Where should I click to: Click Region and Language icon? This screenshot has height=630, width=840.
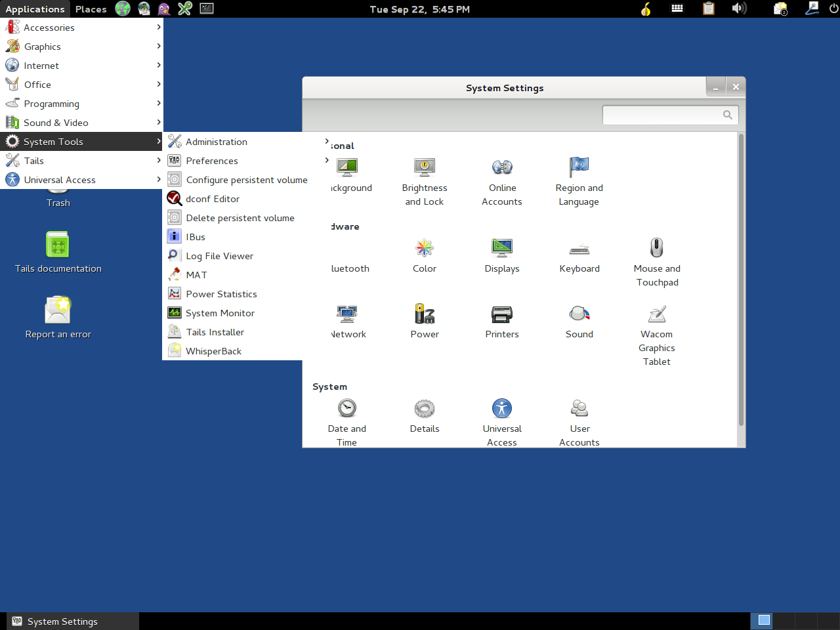(579, 168)
